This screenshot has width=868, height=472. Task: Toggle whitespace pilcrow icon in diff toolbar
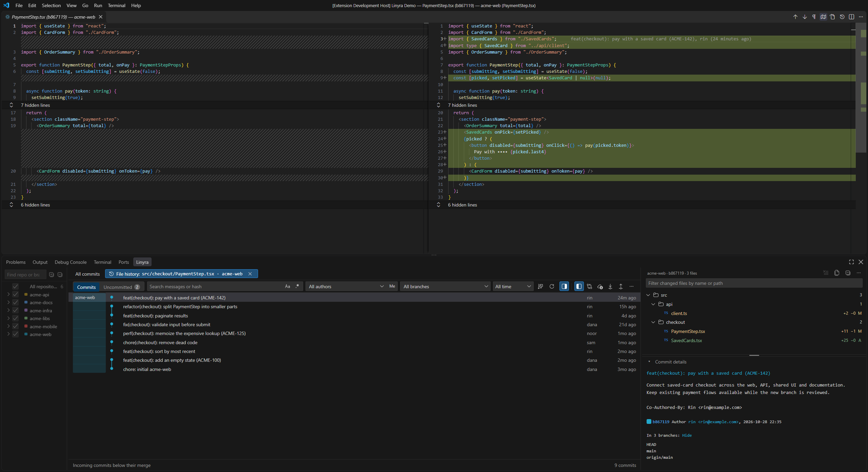pos(814,17)
